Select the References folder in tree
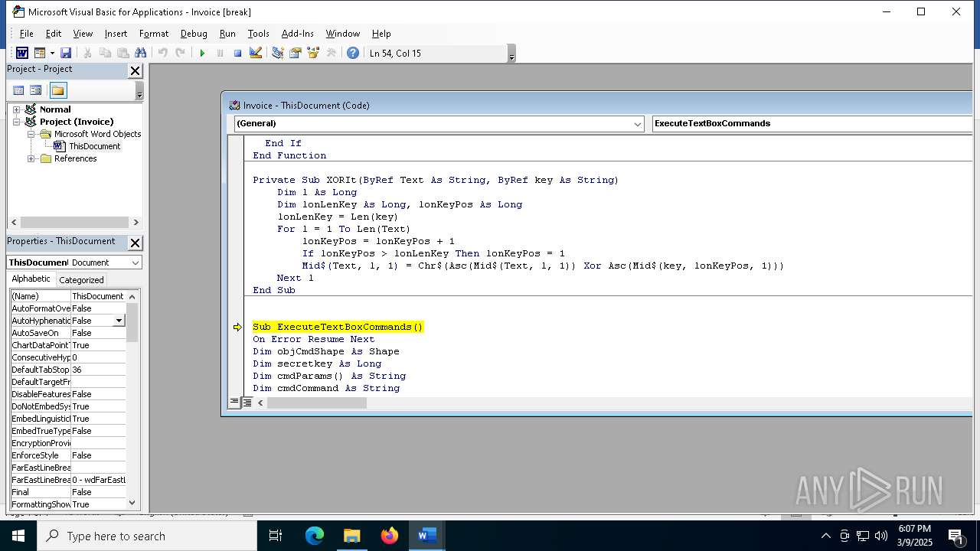The image size is (980, 551). 75,158
